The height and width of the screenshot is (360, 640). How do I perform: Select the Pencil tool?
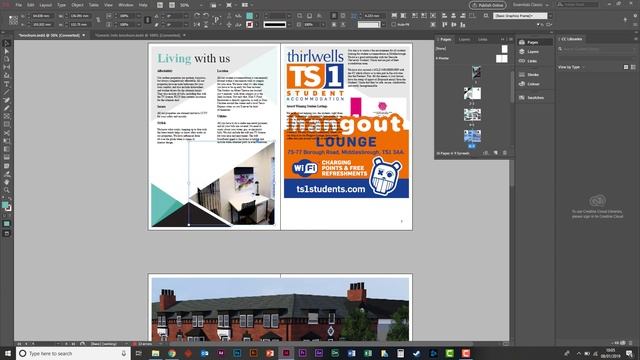coord(7,109)
